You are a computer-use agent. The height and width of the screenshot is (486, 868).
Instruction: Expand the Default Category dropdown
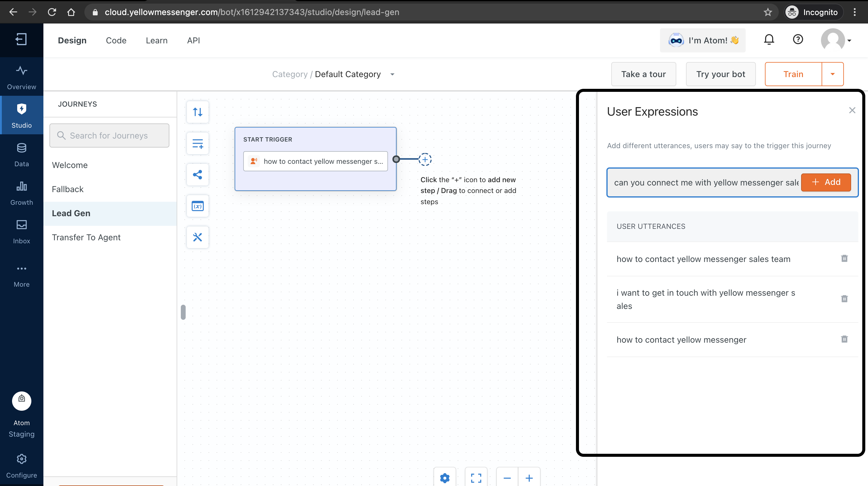[392, 74]
